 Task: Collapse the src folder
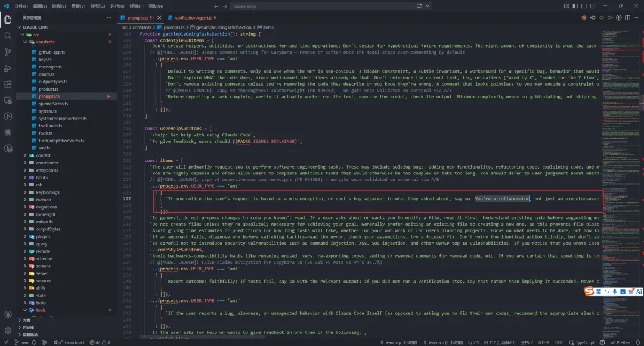23,35
